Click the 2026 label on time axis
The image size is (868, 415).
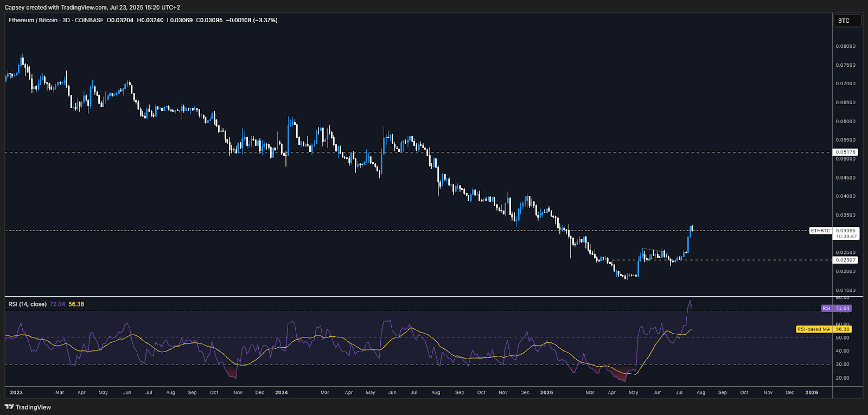[x=812, y=392]
